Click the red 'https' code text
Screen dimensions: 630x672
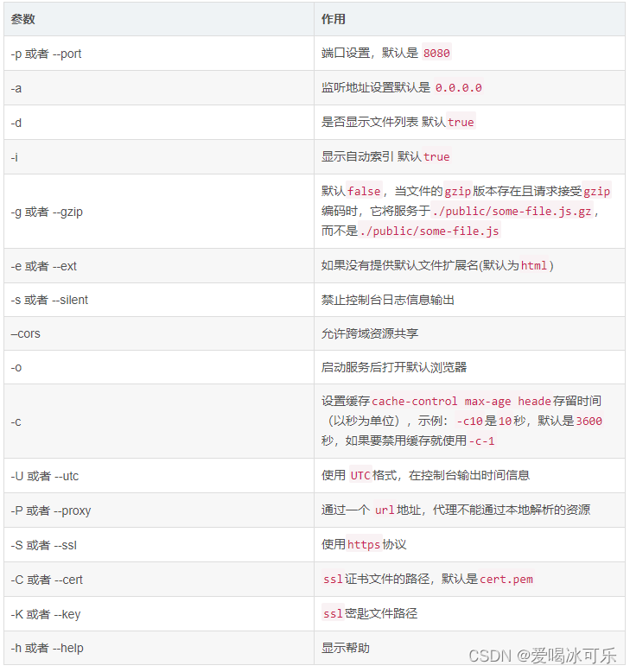pos(364,545)
